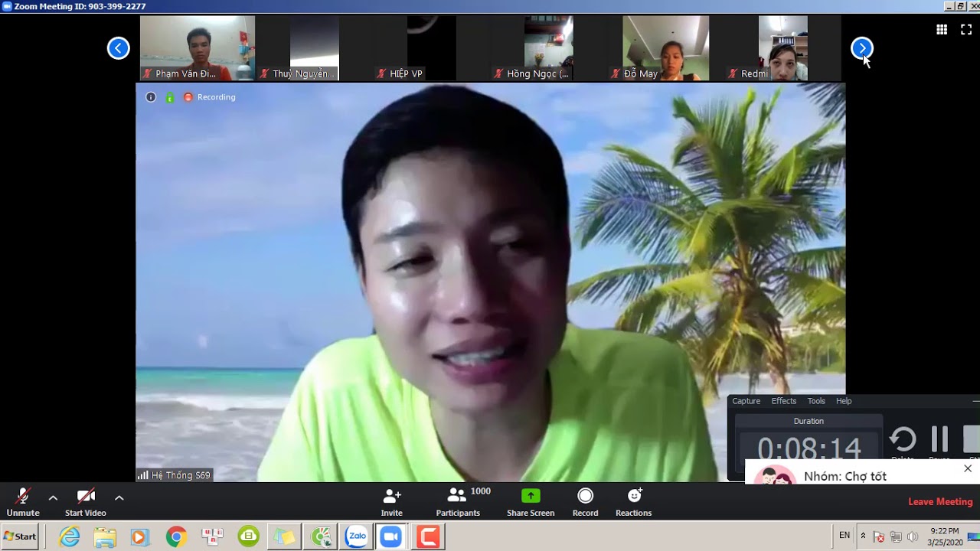980x551 pixels.
Task: Unmute the microphone
Action: [x=23, y=502]
